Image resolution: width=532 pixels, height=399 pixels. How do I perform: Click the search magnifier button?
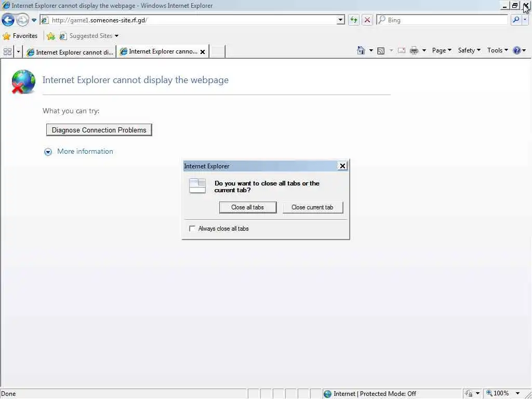pos(516,20)
